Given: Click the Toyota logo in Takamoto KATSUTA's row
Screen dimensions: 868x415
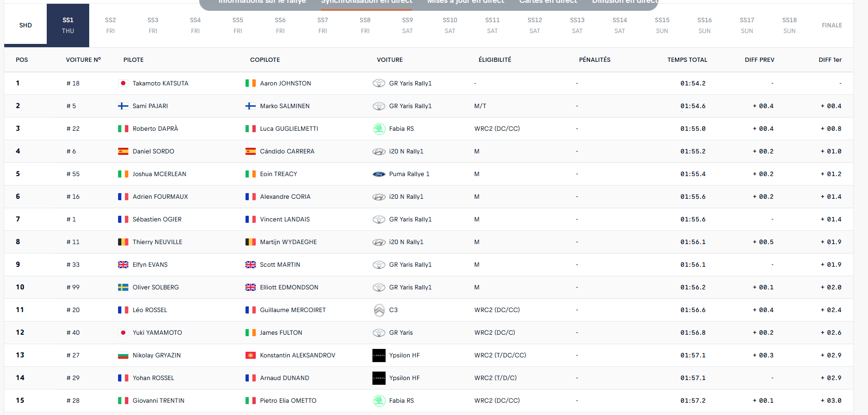Looking at the screenshot, I should point(379,83).
